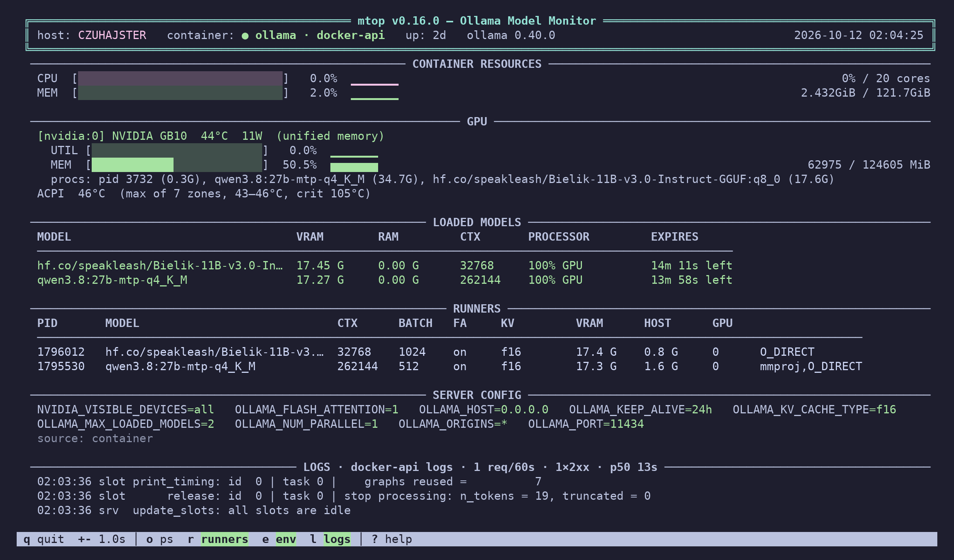
Task: Click the ? help shortcut
Action: (392, 539)
